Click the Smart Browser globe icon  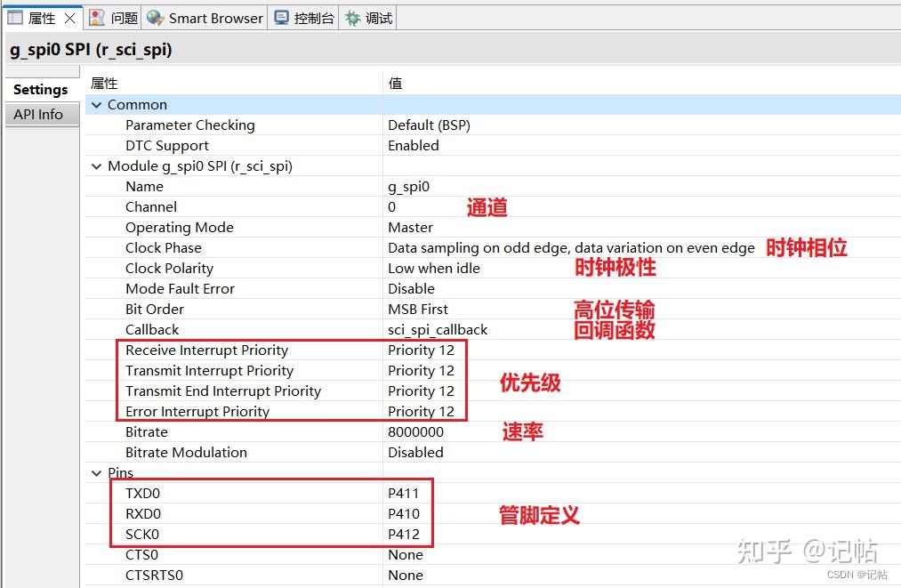click(155, 18)
